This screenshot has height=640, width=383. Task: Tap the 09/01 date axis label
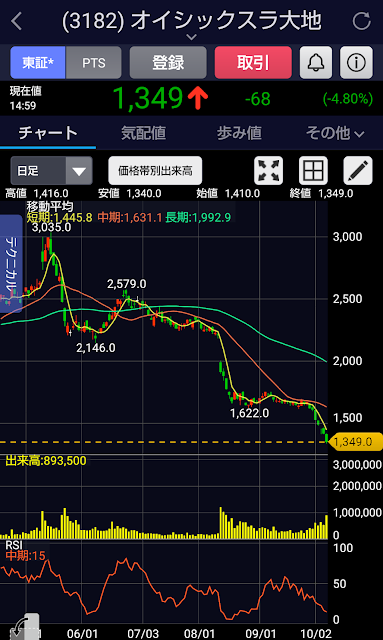[261, 633]
